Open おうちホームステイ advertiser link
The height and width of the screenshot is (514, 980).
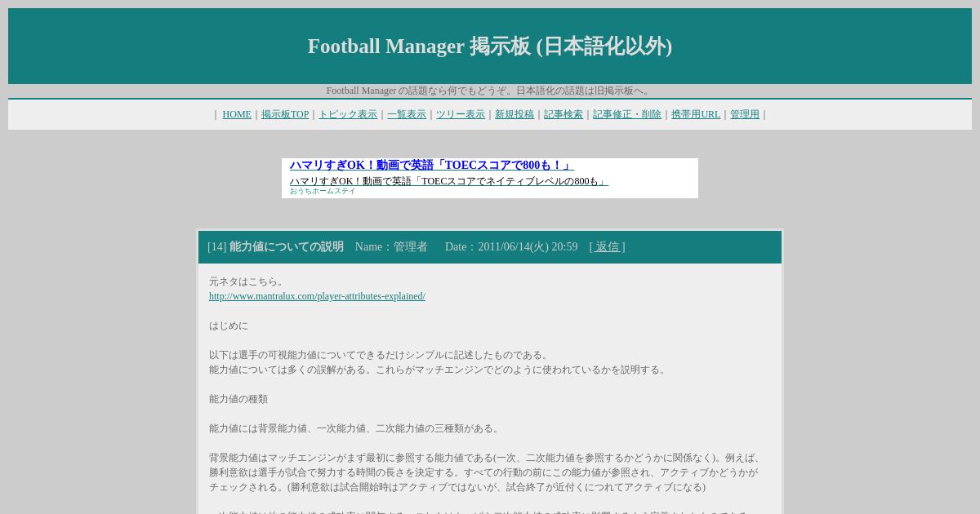click(x=323, y=191)
